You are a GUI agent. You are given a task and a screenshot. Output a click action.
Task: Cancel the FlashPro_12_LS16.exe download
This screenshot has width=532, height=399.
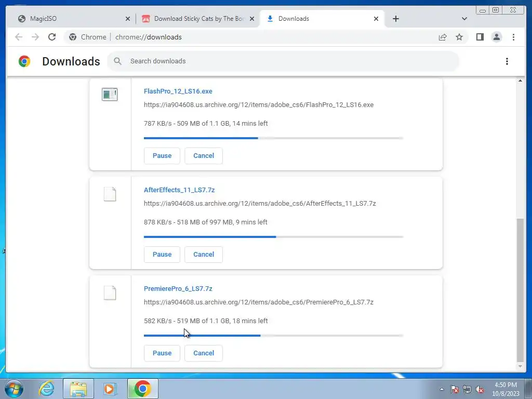pos(204,156)
